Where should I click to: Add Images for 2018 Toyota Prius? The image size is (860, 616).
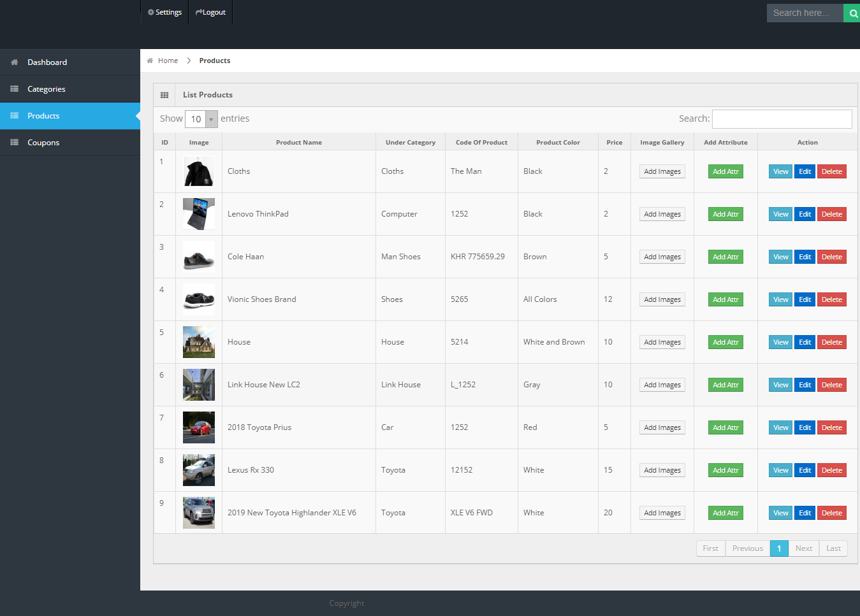coord(662,428)
